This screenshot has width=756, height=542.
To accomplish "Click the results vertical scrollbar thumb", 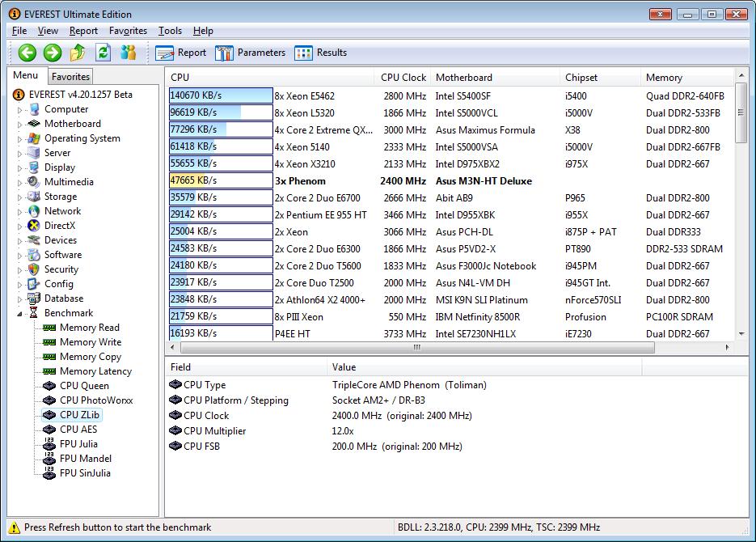I will [741, 112].
